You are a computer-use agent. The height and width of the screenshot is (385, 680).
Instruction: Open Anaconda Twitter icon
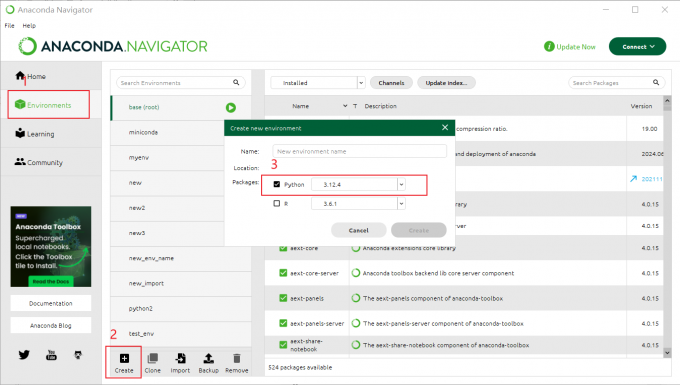point(24,355)
